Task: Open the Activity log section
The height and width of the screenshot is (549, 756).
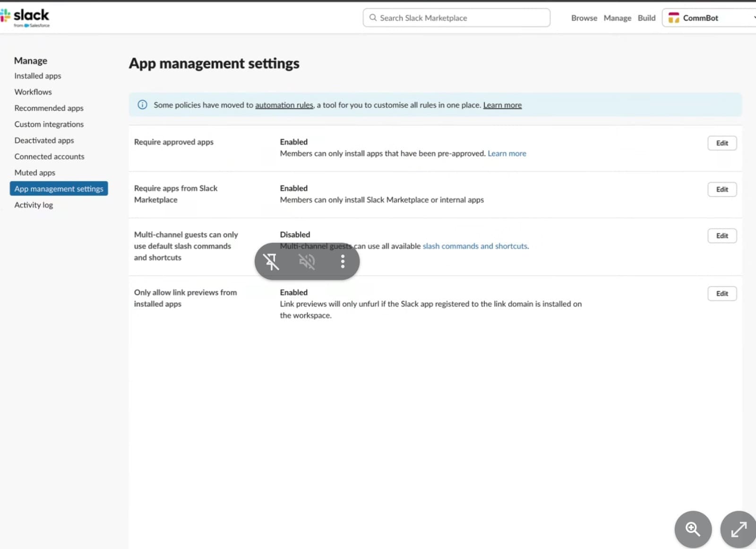Action: (x=34, y=205)
